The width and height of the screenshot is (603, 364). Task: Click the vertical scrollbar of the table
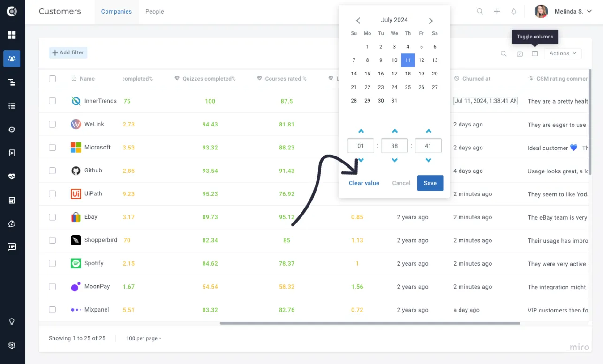click(x=590, y=122)
